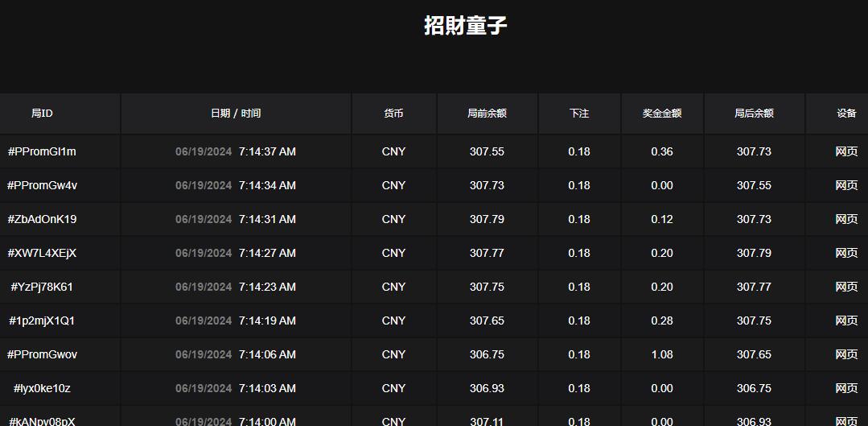Click post-round balance 307.65
Viewport: 868px width, 426px height.
(754, 354)
